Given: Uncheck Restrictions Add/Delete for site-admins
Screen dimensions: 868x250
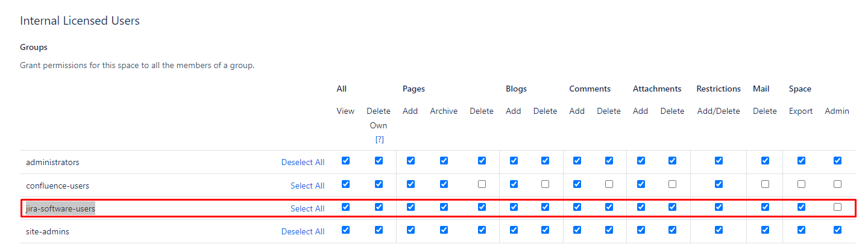Looking at the screenshot, I should [x=719, y=230].
